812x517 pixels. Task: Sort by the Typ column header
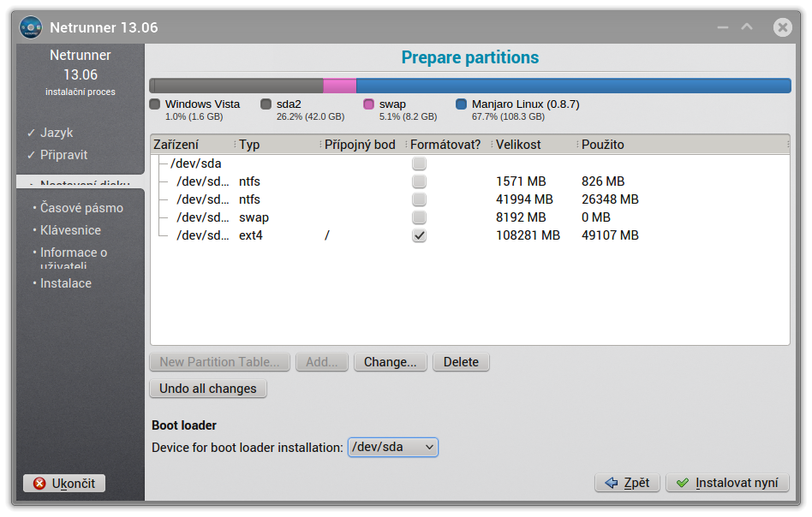pos(278,145)
